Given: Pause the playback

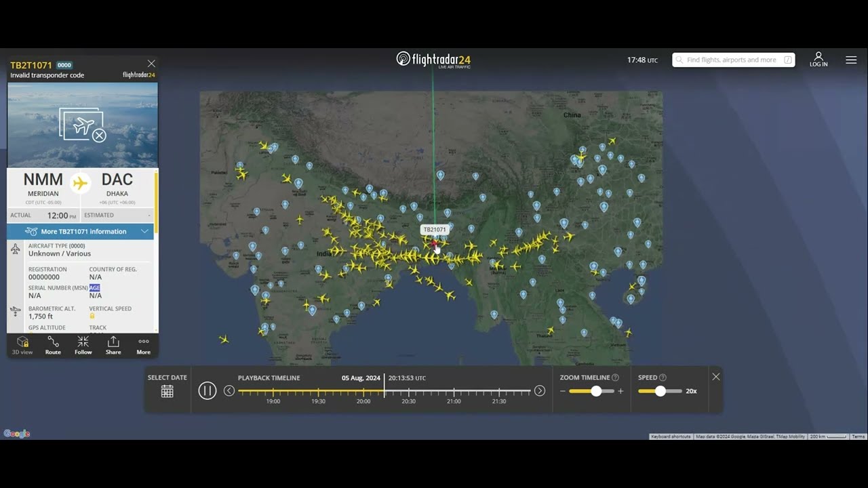Looking at the screenshot, I should pos(208,390).
